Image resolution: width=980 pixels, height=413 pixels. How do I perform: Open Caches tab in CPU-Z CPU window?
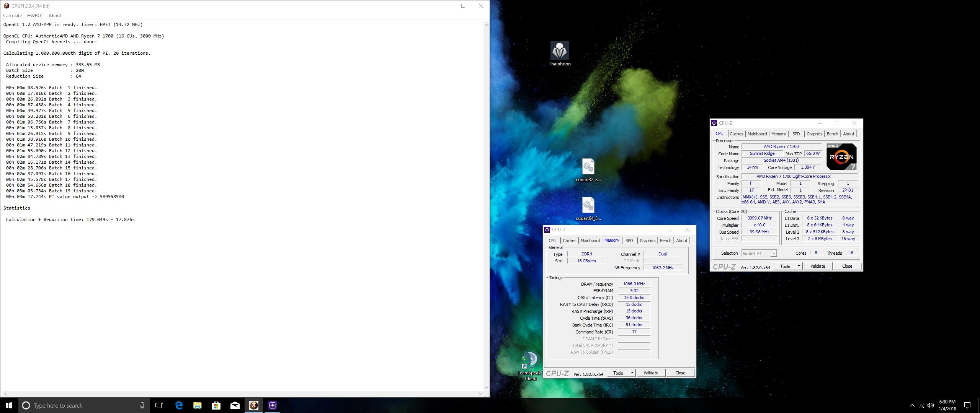(x=736, y=134)
